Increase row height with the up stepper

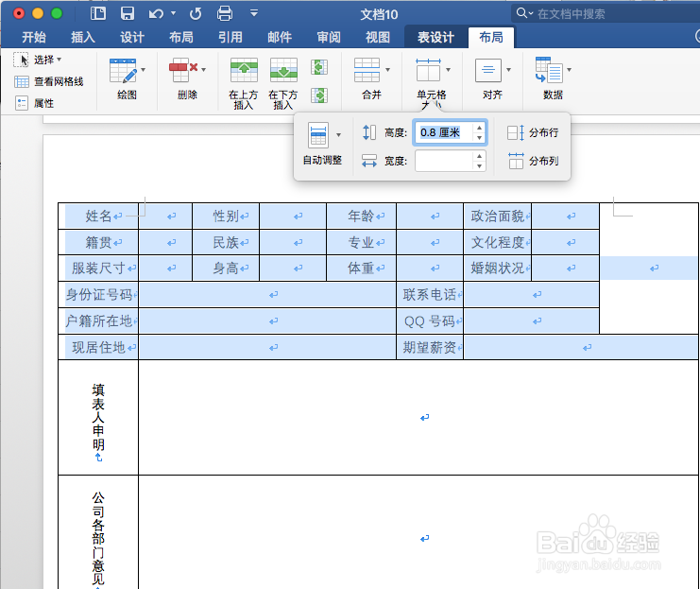pos(480,128)
